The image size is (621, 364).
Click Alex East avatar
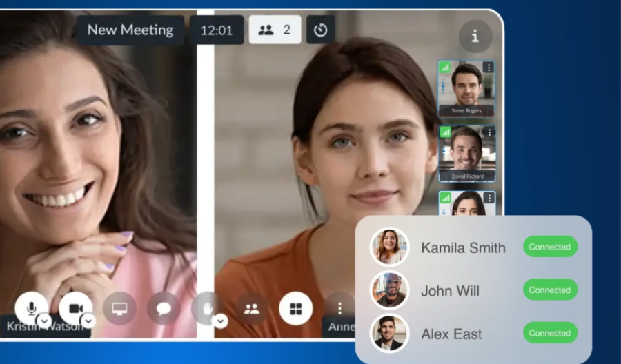[390, 333]
